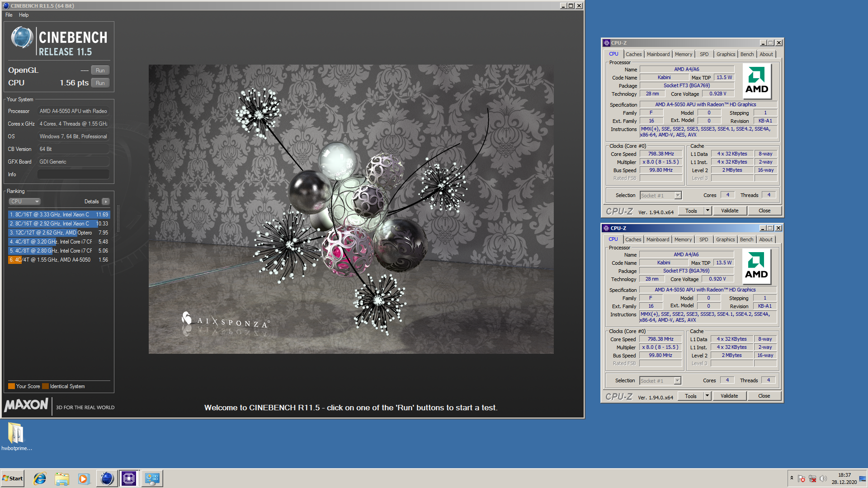Open Windows Explorer folder icon in taskbar
The width and height of the screenshot is (868, 488).
coord(62,479)
